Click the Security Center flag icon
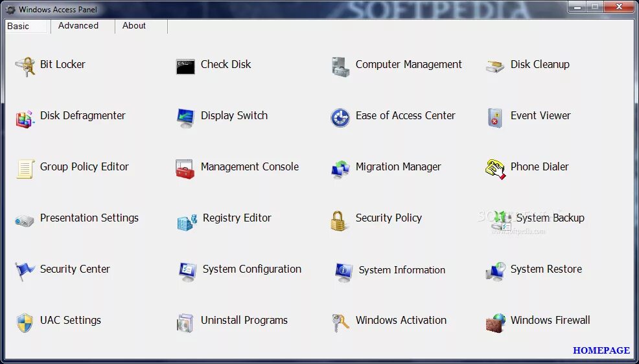639x364 pixels. click(x=25, y=271)
